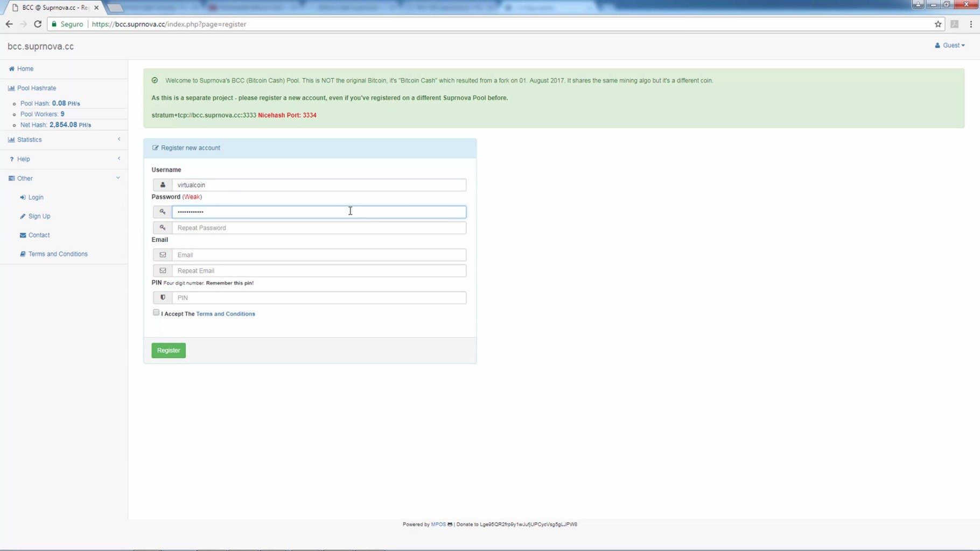Click the Email input field
Viewport: 980px width, 551px height.
(319, 255)
